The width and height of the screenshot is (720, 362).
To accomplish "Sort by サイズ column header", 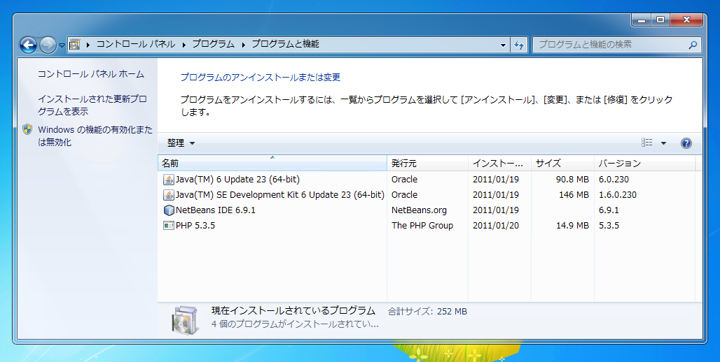I will [x=562, y=163].
